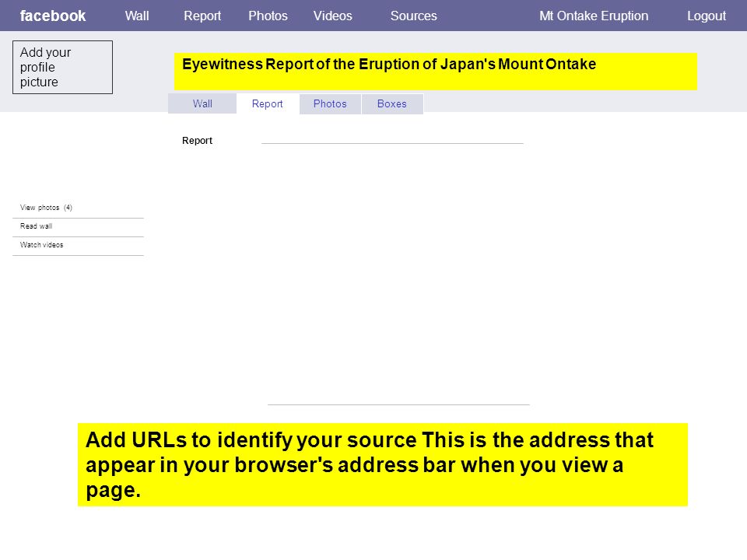The width and height of the screenshot is (747, 560).
Task: Click the Add URLs to identify source note
Action: [x=383, y=464]
